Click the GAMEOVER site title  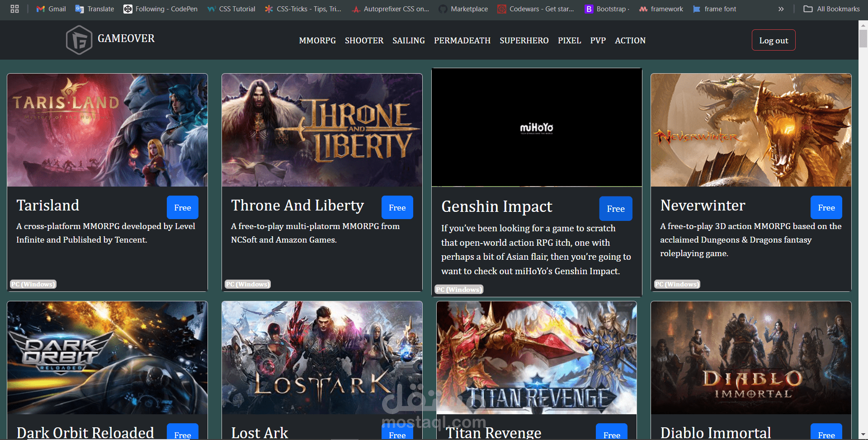click(126, 38)
